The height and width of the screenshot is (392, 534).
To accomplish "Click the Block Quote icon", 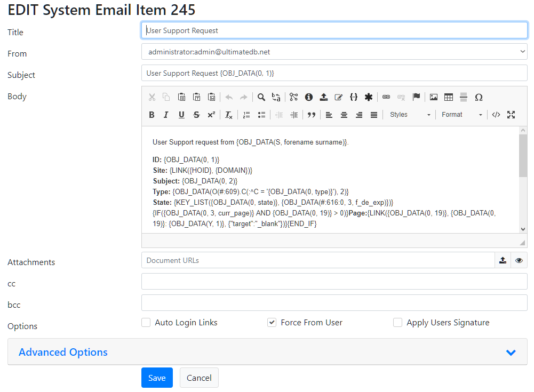I will (311, 115).
